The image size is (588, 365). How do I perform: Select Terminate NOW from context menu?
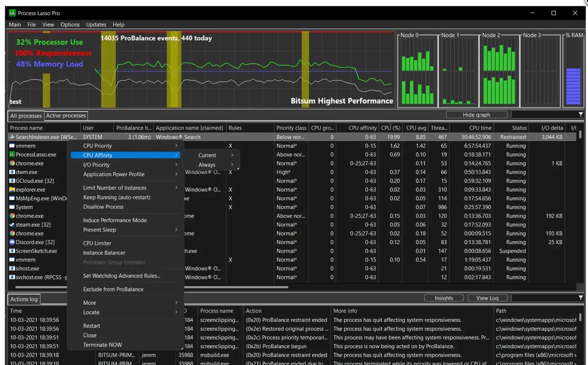[x=103, y=345]
